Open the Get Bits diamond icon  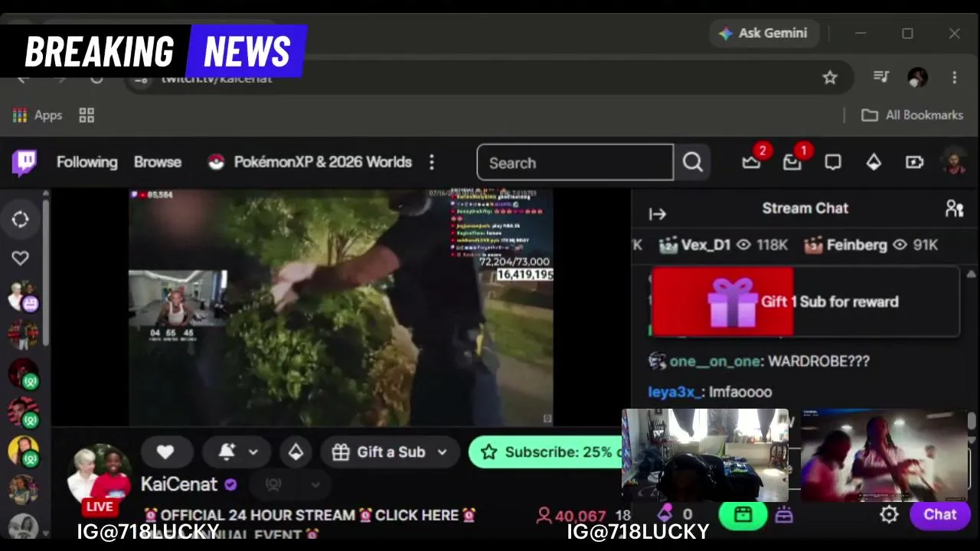[874, 162]
